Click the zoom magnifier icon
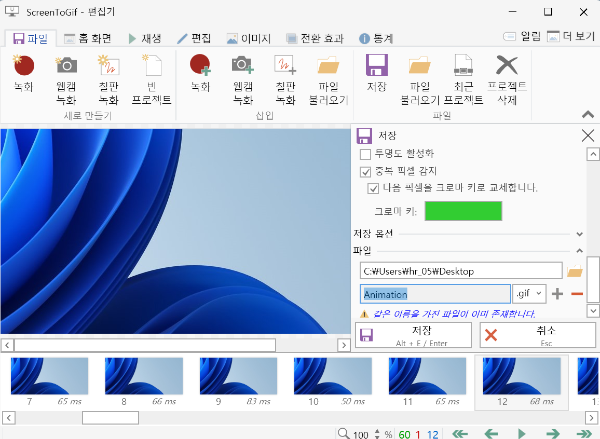Viewport: 600px width, 439px height. (343, 434)
